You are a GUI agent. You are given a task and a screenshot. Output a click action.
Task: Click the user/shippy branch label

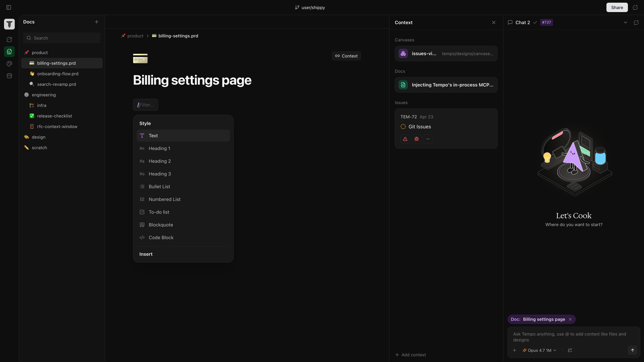(x=313, y=8)
